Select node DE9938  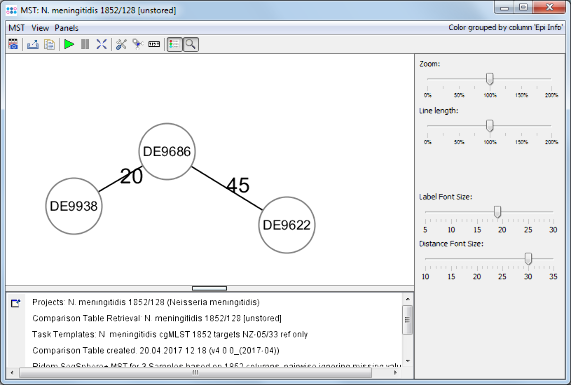(74, 206)
